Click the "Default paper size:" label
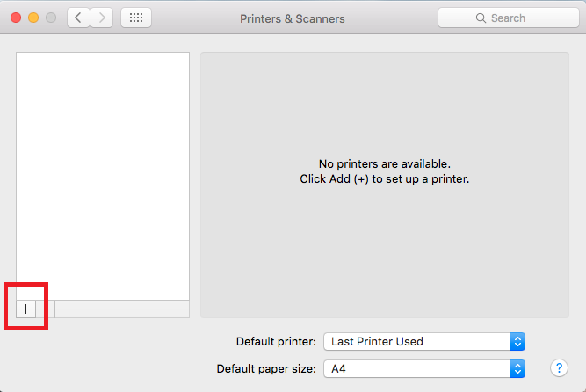This screenshot has width=586, height=392. (x=266, y=369)
